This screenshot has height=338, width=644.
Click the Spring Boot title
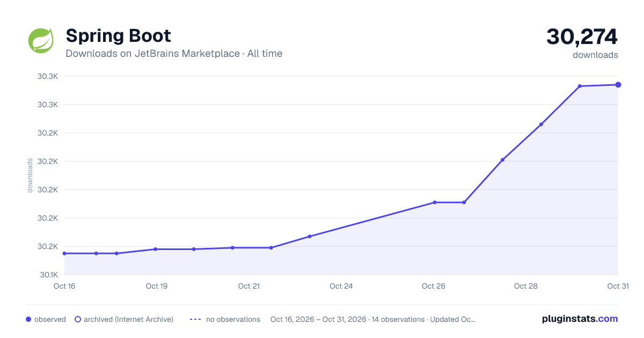[119, 36]
